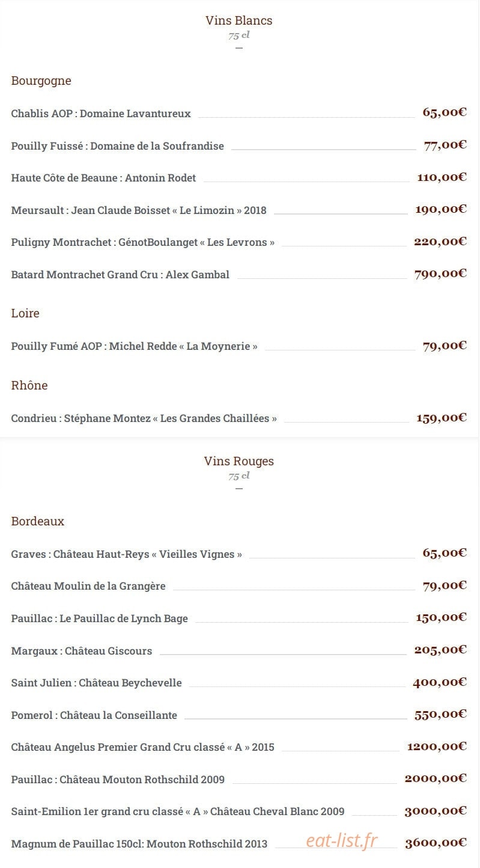
Task: Click Condrieu Stéphane Montez entry
Action: (x=144, y=418)
